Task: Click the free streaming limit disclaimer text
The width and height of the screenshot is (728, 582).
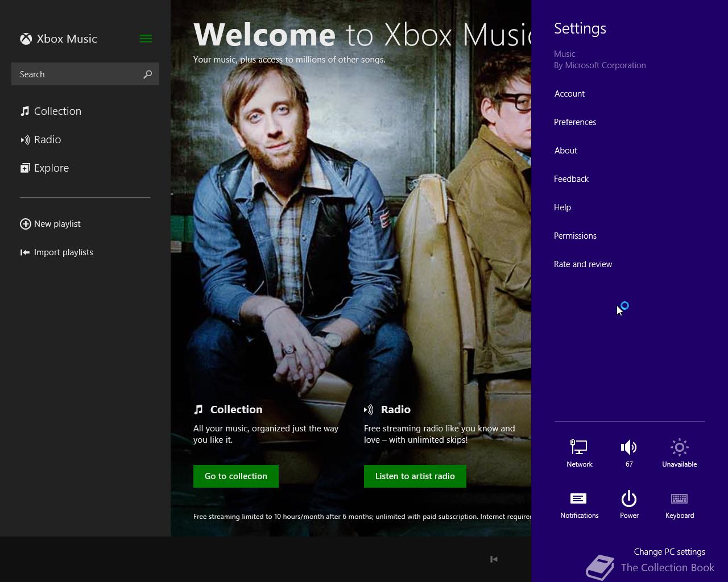Action: pos(362,517)
